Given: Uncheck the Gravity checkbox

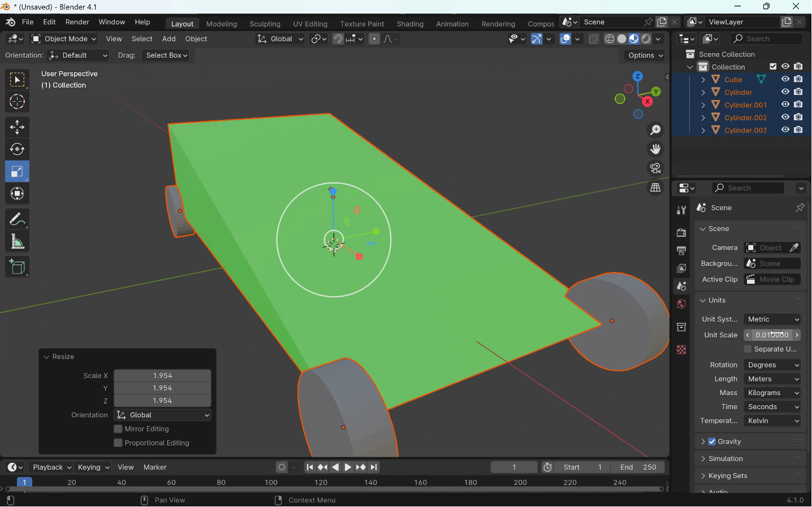Looking at the screenshot, I should coord(712,443).
